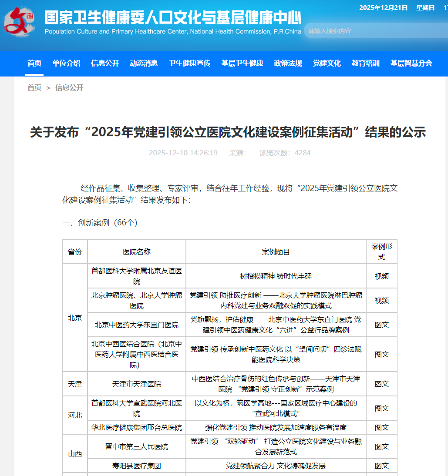Open the 卫生健康宣传 navigation item
Viewport: 448px width, 476px height.
[x=189, y=63]
